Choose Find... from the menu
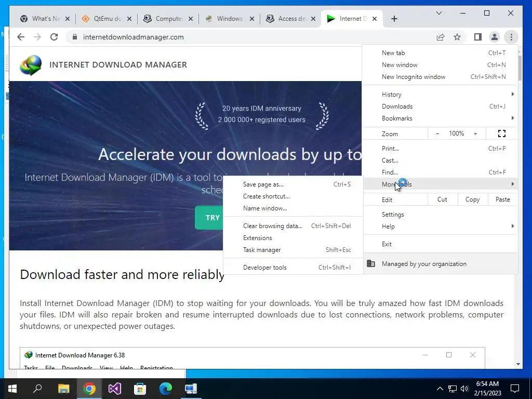This screenshot has height=399, width=532. tap(440, 172)
